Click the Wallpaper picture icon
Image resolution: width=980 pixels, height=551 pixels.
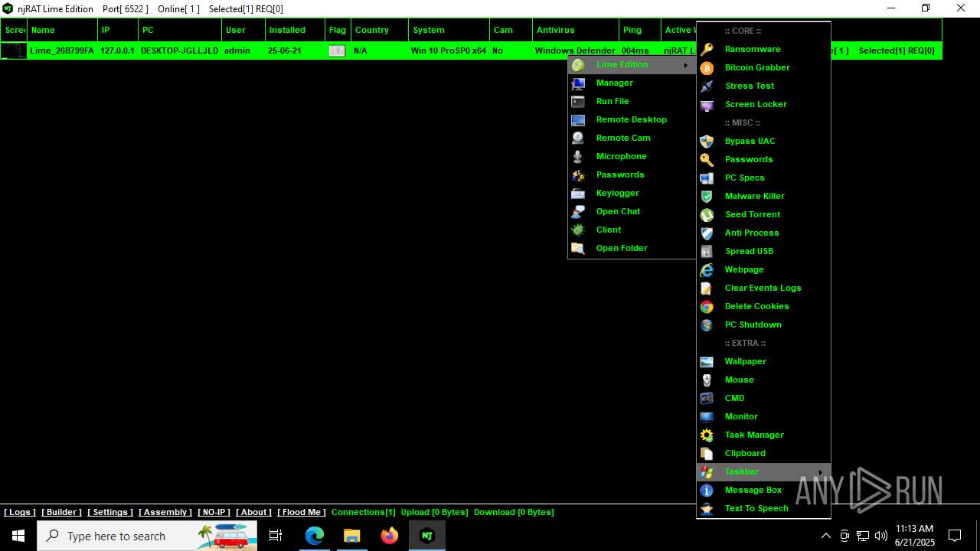coord(707,361)
